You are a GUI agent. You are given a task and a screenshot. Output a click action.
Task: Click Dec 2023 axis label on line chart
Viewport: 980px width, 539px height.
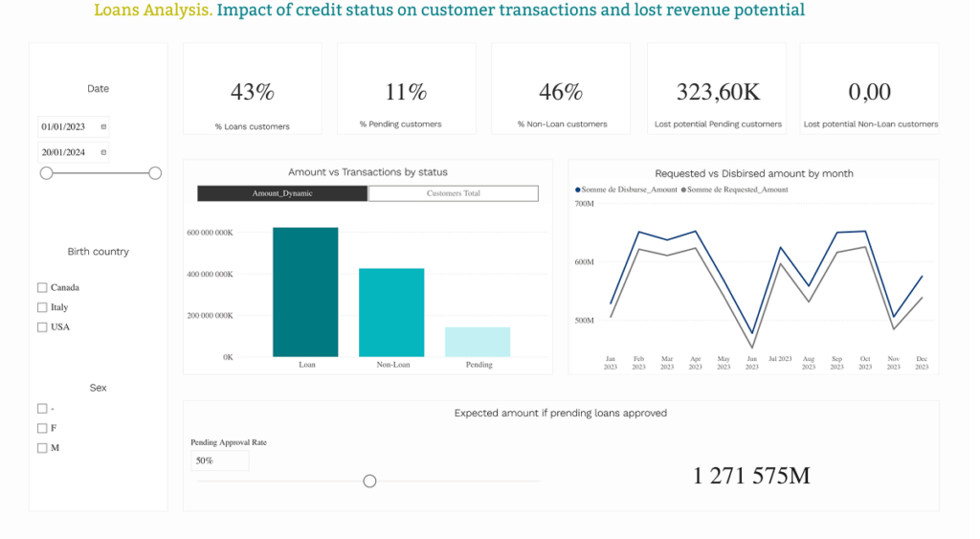922,363
